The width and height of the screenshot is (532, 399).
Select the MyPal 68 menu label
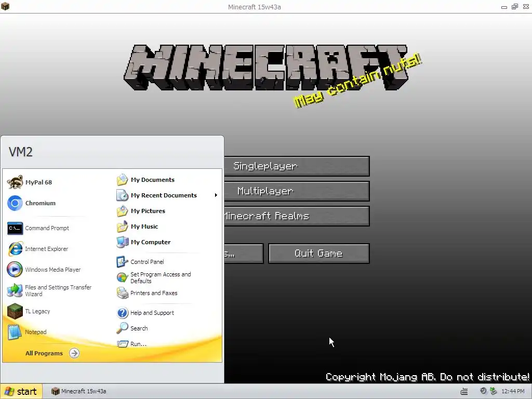point(38,182)
